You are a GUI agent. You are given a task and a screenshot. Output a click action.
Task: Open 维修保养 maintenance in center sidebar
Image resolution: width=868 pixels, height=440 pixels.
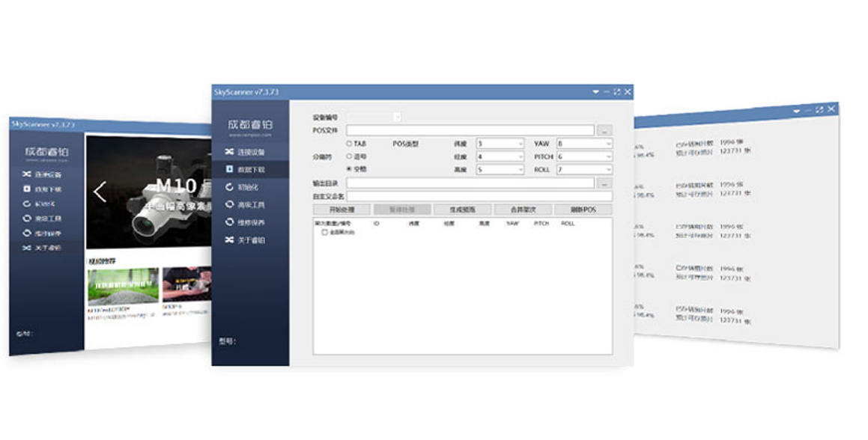tap(245, 222)
